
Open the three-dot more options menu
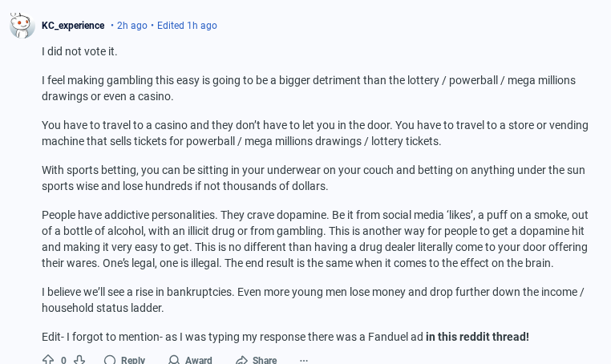(304, 360)
